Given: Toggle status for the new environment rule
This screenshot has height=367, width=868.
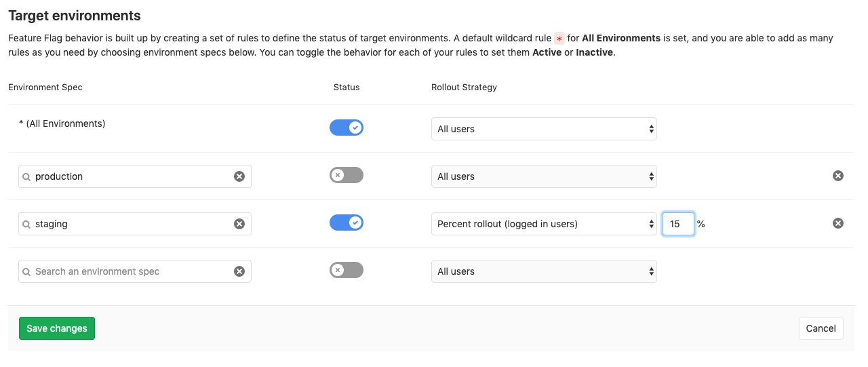Looking at the screenshot, I should click(347, 270).
